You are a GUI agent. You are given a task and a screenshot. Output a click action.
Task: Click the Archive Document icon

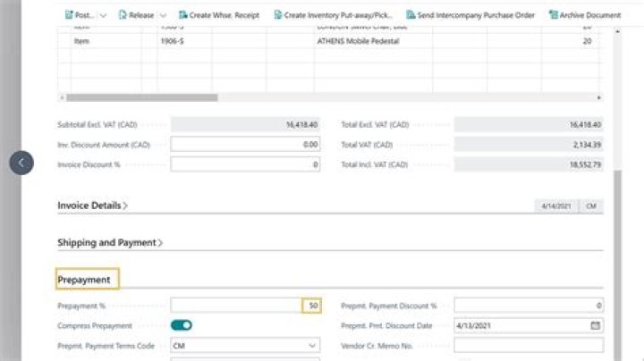pos(554,15)
